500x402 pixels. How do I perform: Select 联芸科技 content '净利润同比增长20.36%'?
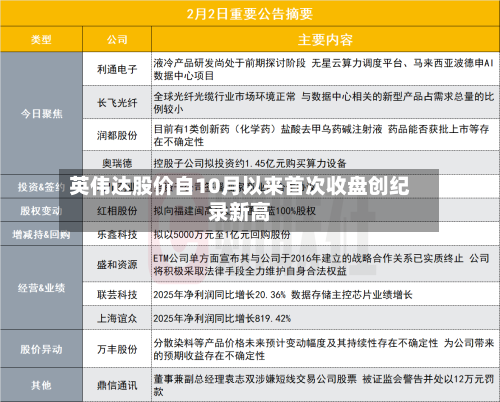point(283,294)
